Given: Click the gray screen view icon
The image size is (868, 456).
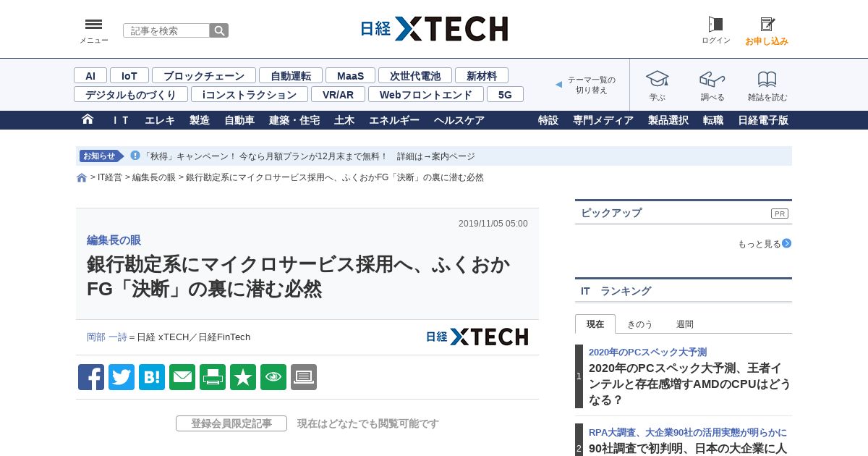Looking at the screenshot, I should tap(304, 377).
